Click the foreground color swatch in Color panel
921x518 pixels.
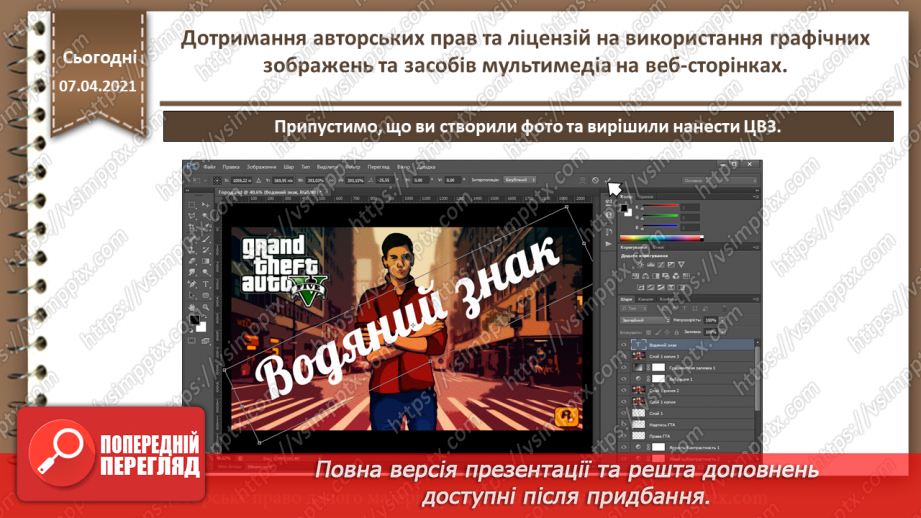(x=624, y=208)
